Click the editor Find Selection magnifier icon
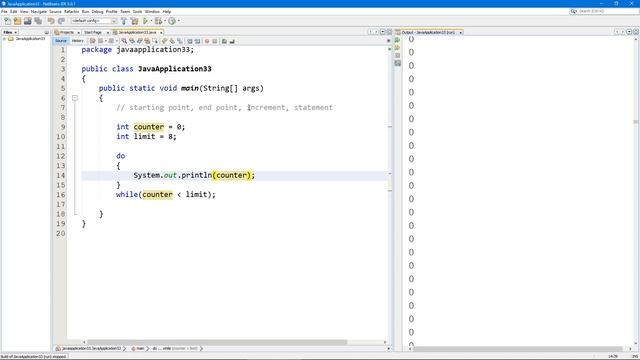The width and height of the screenshot is (640, 360). pos(124,41)
